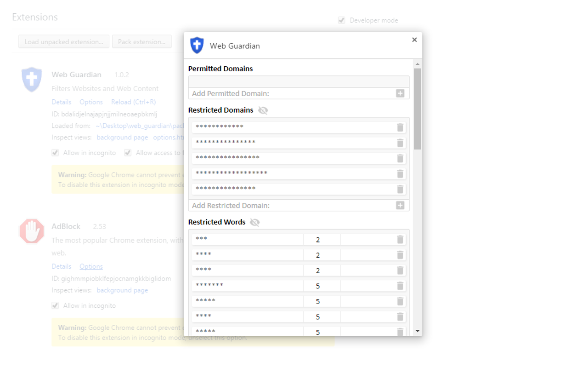Delete the fifth restricted domain row

(400, 189)
